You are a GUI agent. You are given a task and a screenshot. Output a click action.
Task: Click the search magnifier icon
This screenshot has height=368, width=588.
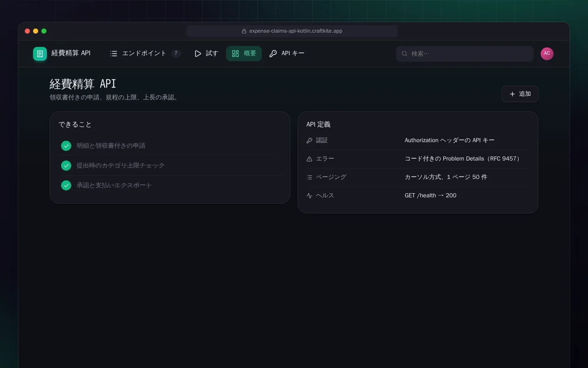405,54
